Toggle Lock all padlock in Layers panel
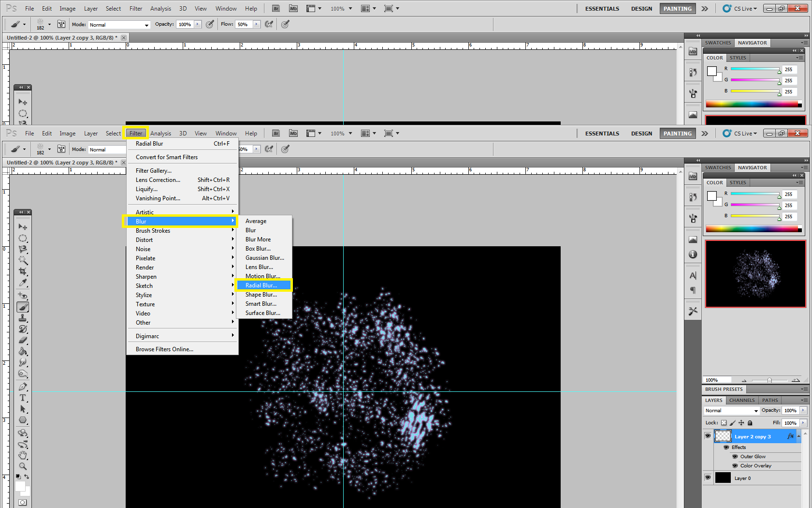 (x=750, y=423)
